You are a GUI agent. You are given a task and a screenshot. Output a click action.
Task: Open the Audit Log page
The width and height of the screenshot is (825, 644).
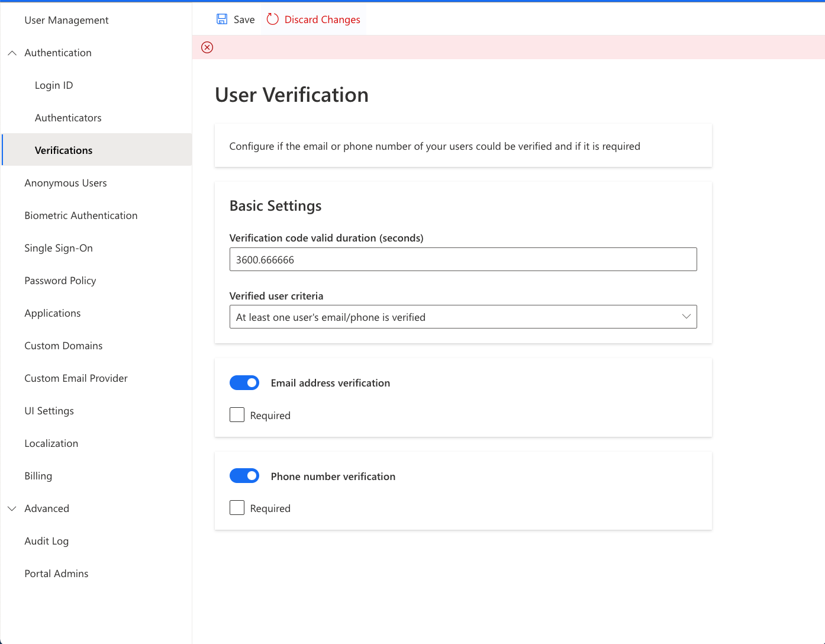[47, 540]
